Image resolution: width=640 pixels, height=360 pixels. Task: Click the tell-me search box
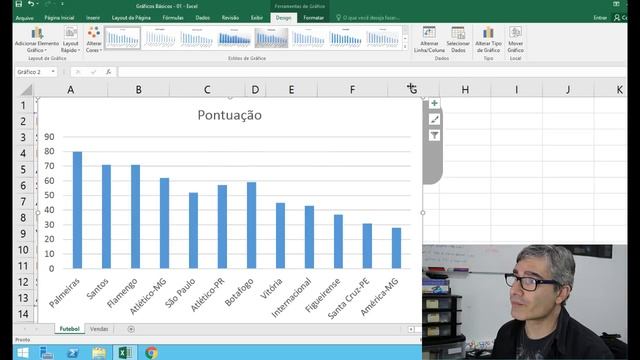click(367, 18)
